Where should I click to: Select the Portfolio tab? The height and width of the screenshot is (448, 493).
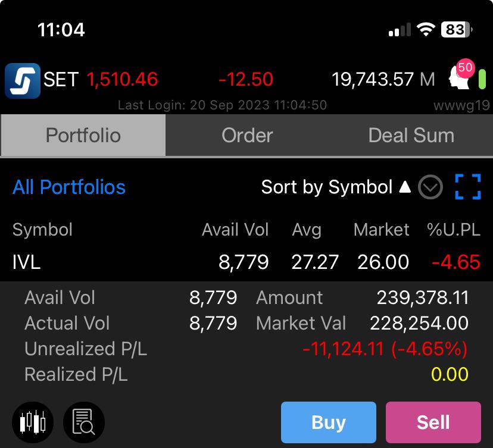(83, 136)
